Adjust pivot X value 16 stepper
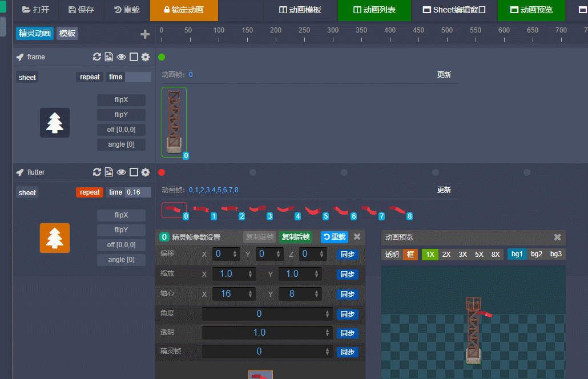588x379 pixels. pyautogui.click(x=250, y=295)
